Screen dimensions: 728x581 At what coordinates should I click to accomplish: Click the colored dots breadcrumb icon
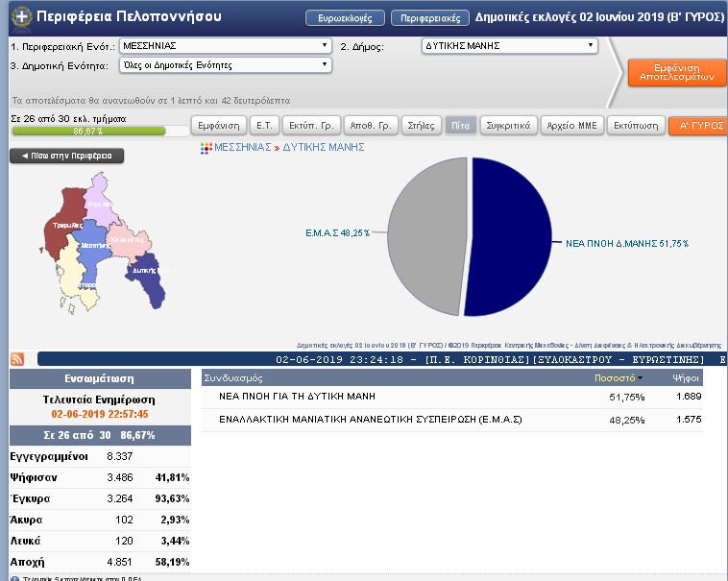point(206,148)
